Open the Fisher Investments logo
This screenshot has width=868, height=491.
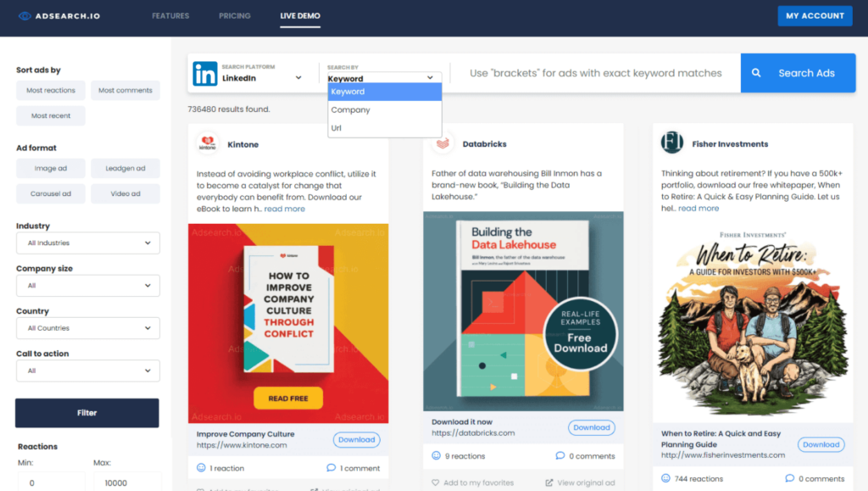672,142
